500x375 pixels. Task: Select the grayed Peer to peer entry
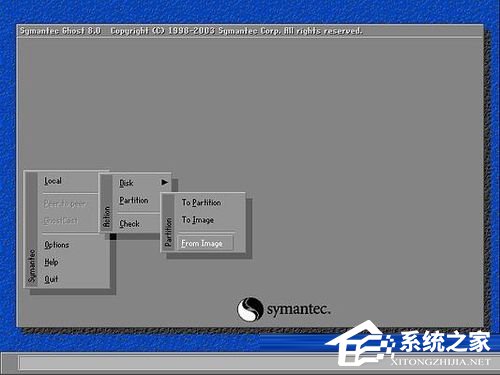pyautogui.click(x=65, y=204)
